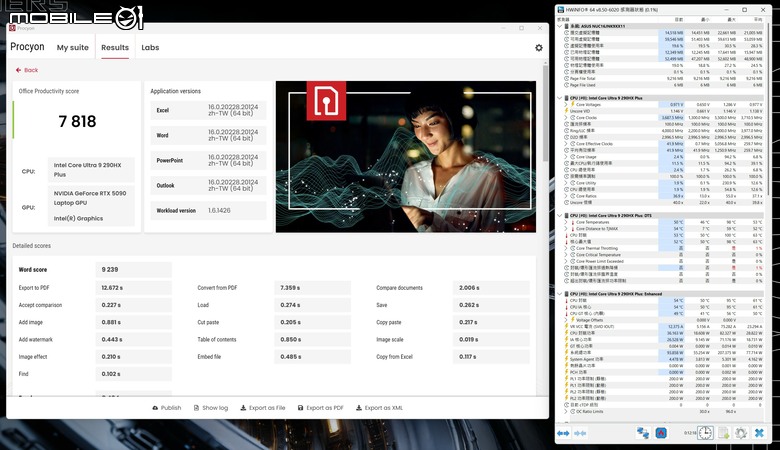Click the Compare documents value 2.006 s
The width and height of the screenshot is (780, 450).
(x=491, y=287)
